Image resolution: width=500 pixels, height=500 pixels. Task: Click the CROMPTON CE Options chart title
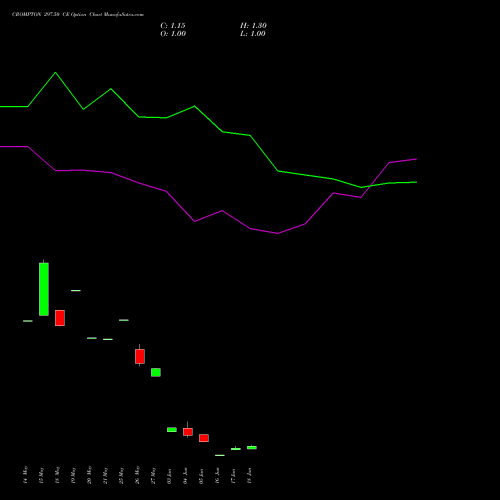coord(78,15)
